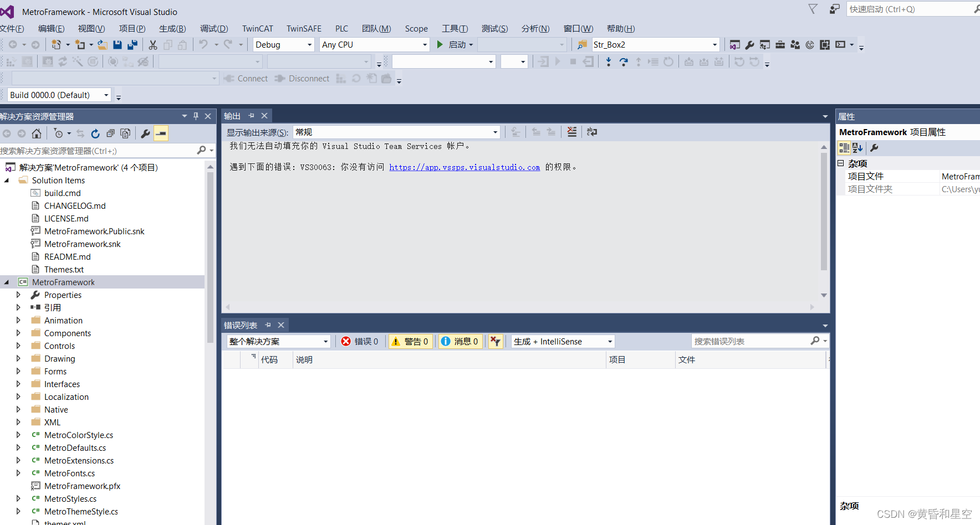The image size is (980, 525).
Task: Toggle the Categorized view in Properties panel
Action: [x=844, y=148]
